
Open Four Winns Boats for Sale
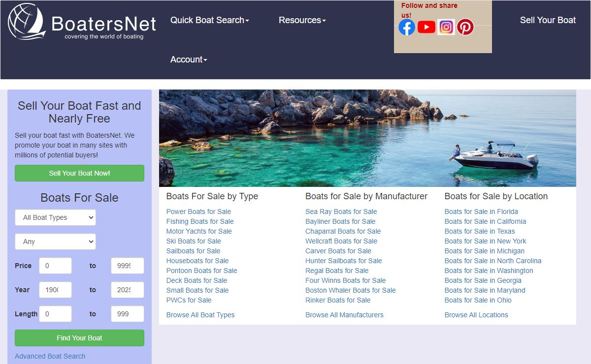coord(346,280)
